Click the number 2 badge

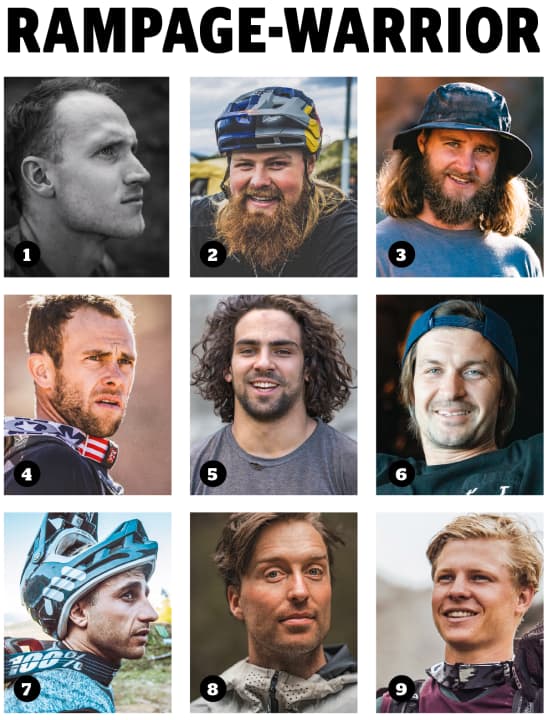[213, 254]
